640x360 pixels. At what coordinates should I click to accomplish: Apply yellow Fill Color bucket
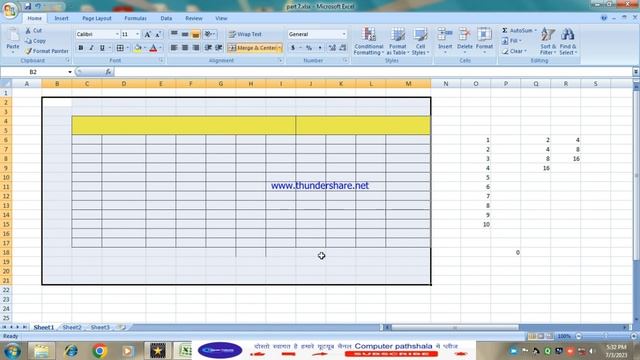(x=138, y=48)
